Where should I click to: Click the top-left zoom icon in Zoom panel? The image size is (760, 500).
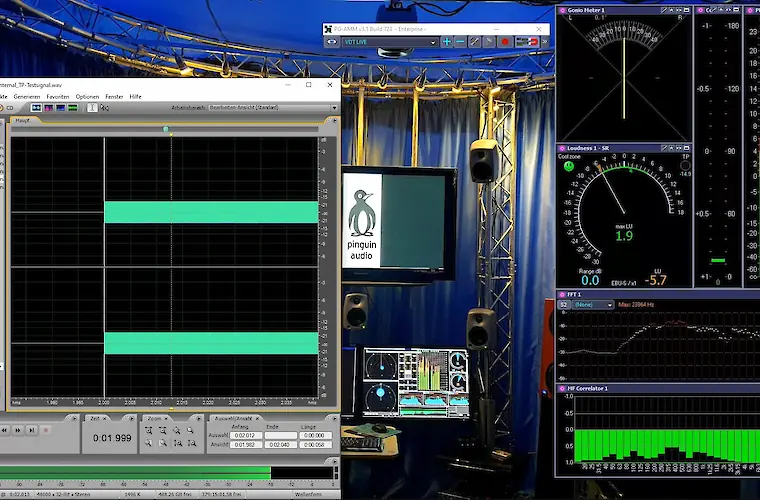pyautogui.click(x=148, y=431)
